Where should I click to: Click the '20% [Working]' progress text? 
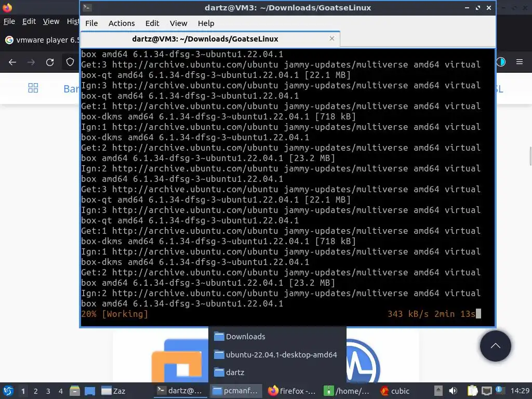[115, 314]
